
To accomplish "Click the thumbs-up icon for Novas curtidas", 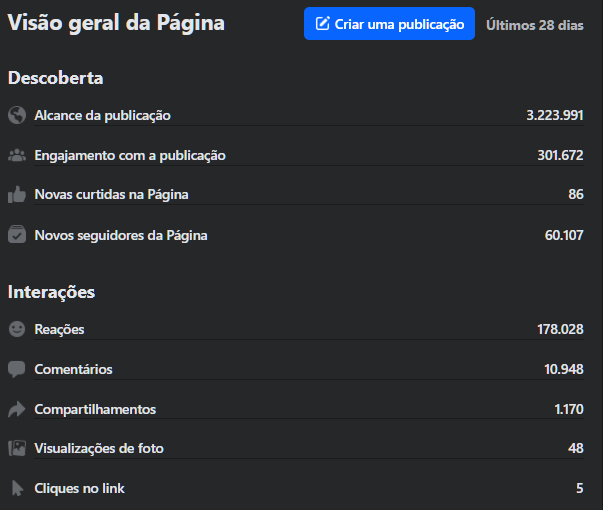I will coord(16,194).
